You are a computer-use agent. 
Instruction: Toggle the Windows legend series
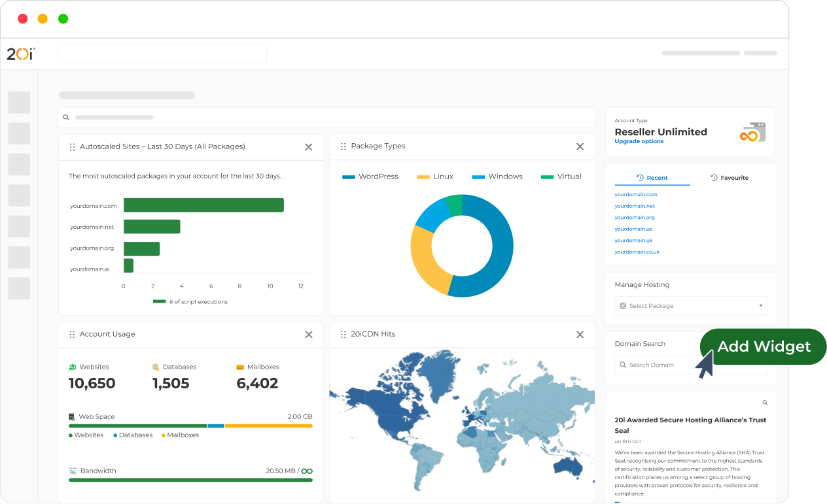coord(497,176)
